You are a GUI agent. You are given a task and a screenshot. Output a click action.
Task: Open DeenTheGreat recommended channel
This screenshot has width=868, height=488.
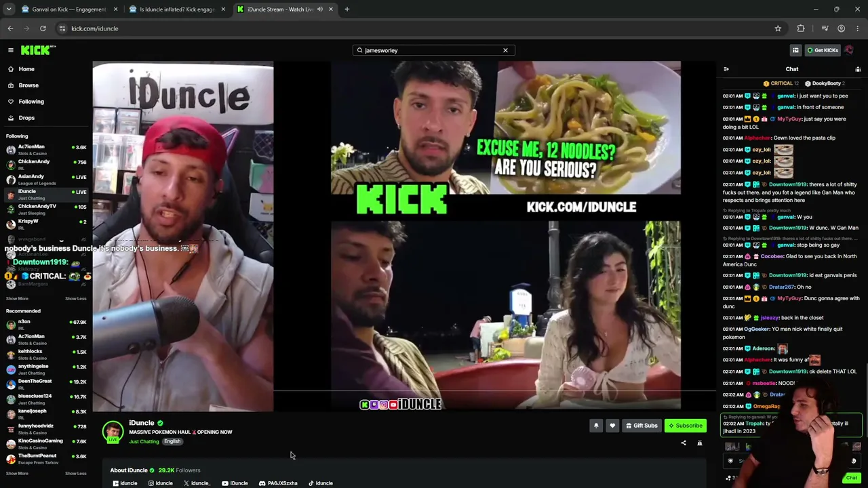tap(46, 384)
